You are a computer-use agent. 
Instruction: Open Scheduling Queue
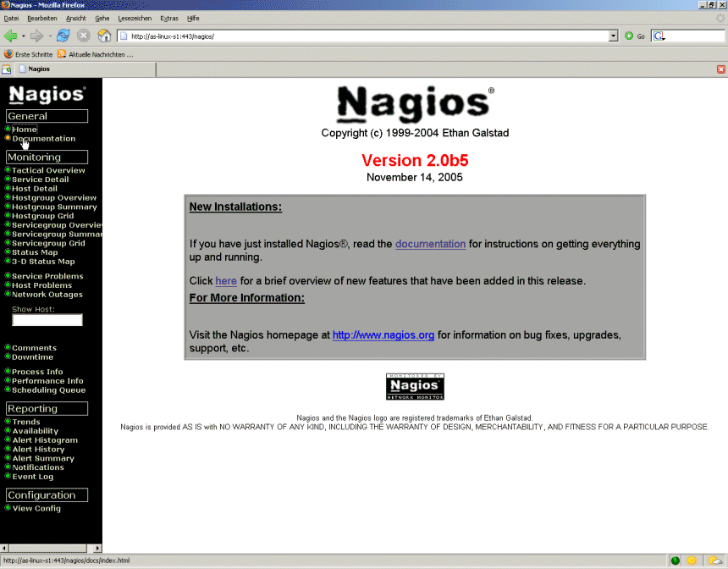tap(49, 390)
